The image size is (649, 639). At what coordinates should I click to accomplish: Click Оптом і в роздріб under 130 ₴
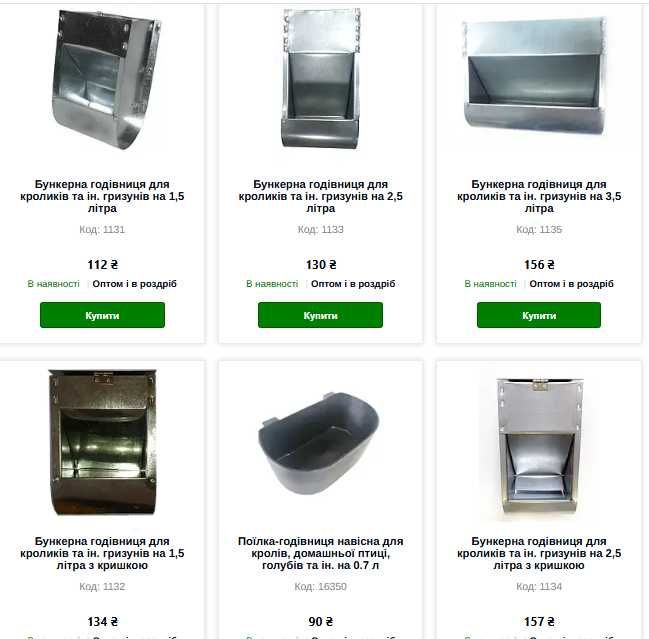[353, 284]
